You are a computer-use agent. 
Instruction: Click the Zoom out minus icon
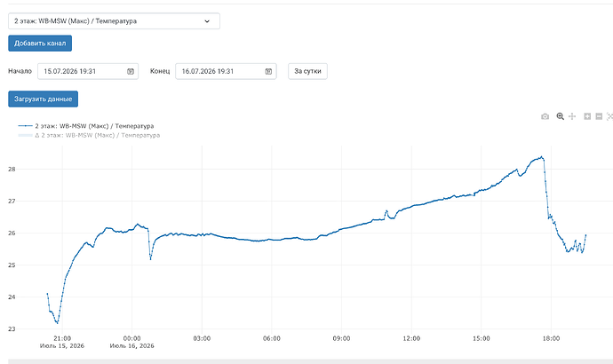click(x=599, y=116)
